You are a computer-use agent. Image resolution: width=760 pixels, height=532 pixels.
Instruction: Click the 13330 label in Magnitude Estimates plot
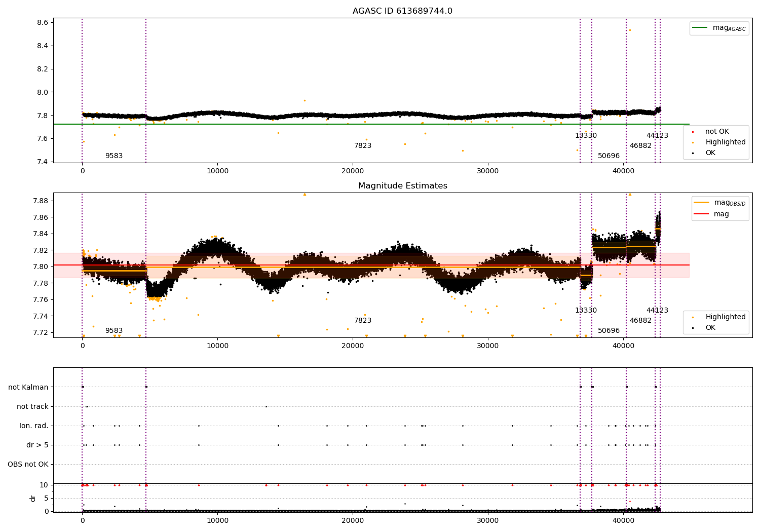[x=586, y=311]
